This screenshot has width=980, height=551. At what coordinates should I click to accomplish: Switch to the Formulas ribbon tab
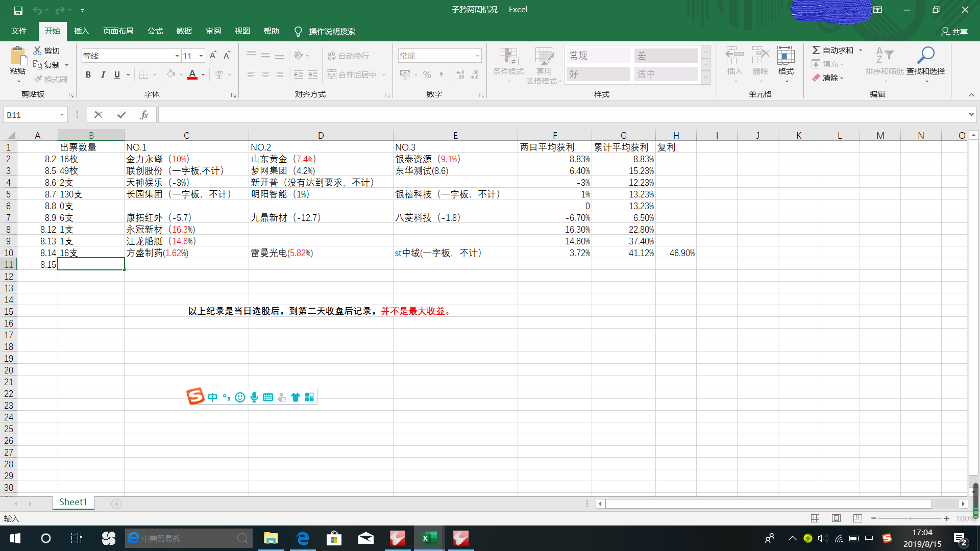(x=155, y=31)
